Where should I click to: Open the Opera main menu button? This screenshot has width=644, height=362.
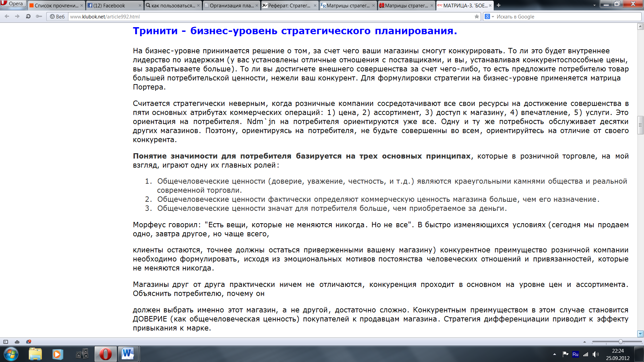point(13,4)
